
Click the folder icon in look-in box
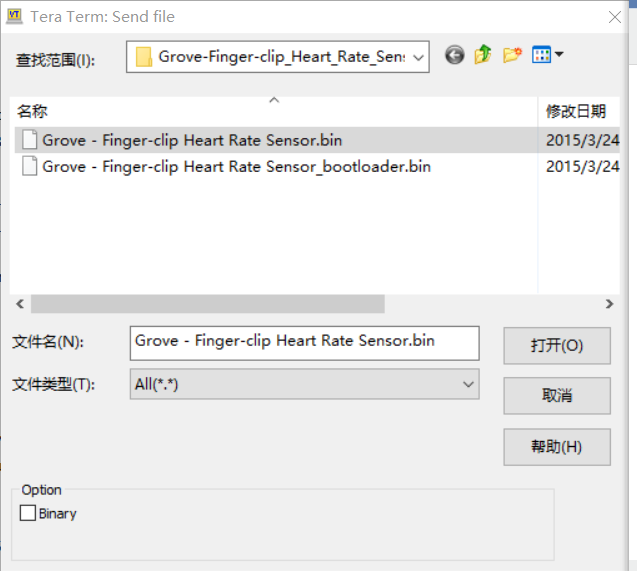point(144,57)
